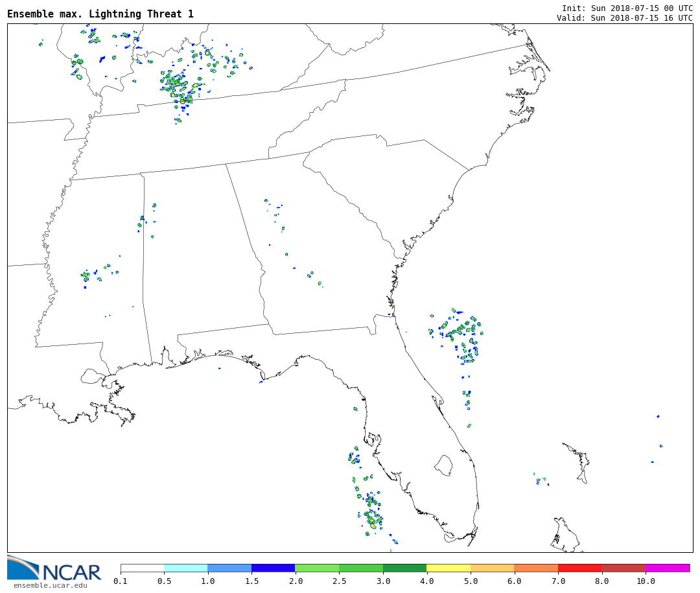
Task: Pick the magenta swatch above 10.0
Action: (667, 568)
